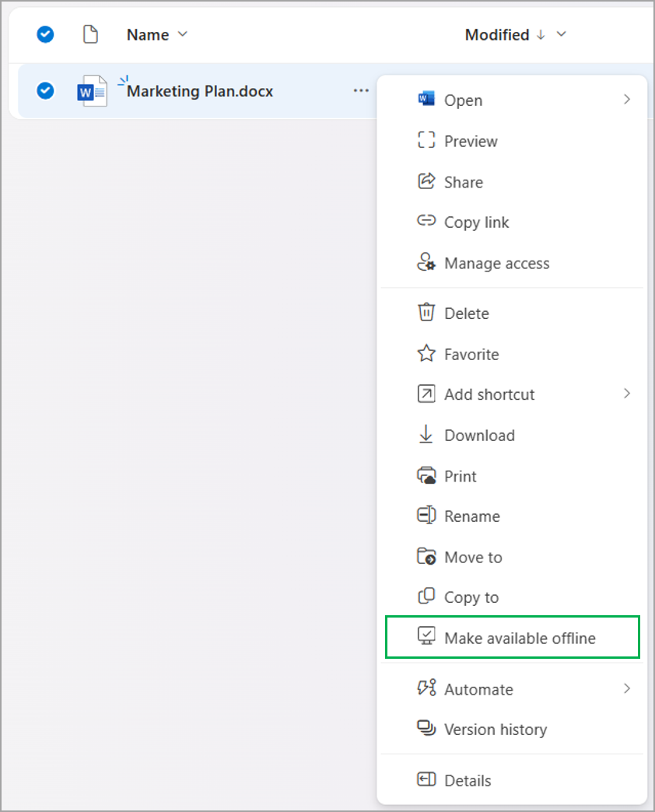Click the Word document icon for Marketing Plan
Viewport: 655px width, 812px height.
pyautogui.click(x=92, y=91)
